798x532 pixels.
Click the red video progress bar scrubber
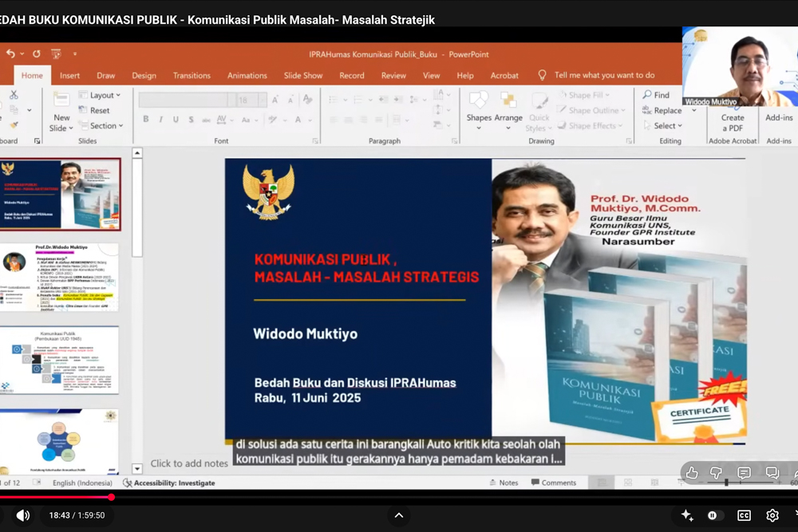111,497
